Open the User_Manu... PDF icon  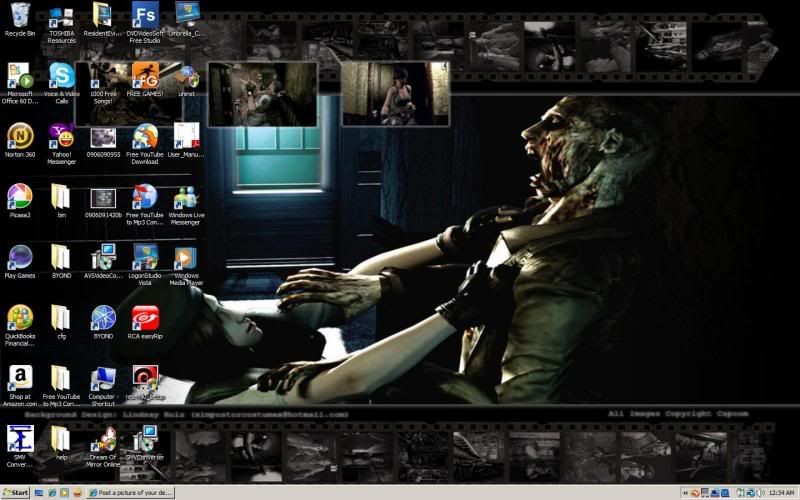(x=187, y=140)
